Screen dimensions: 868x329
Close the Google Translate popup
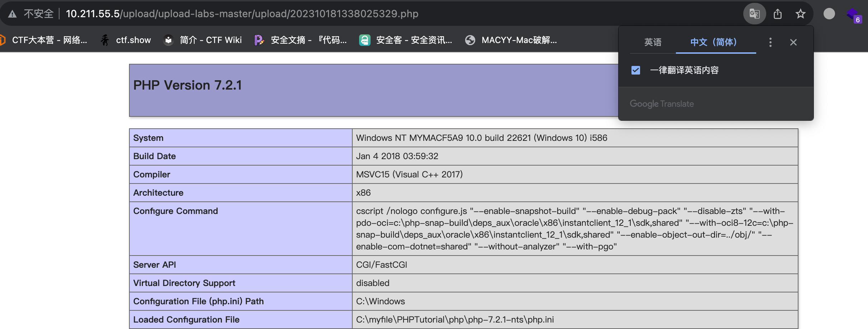coord(793,42)
